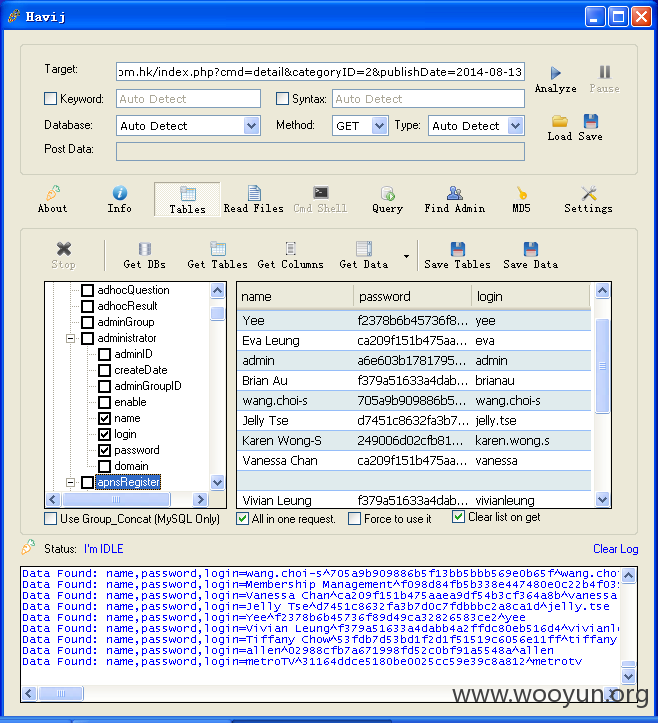Click the tree horizontal scroll left arrow
658x723 pixels.
[52, 499]
